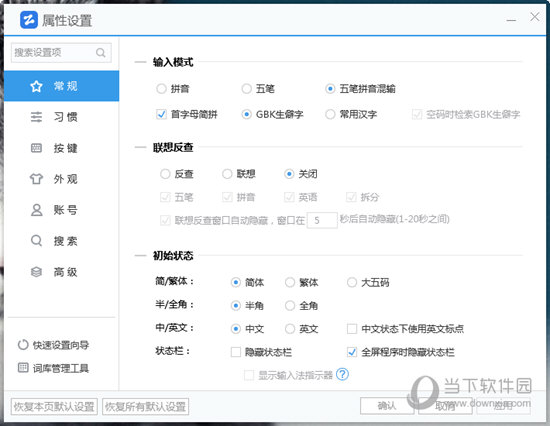550x426 pixels.
Task: Enable 中文状态下使用英文标点 checkbox
Action: [352, 329]
